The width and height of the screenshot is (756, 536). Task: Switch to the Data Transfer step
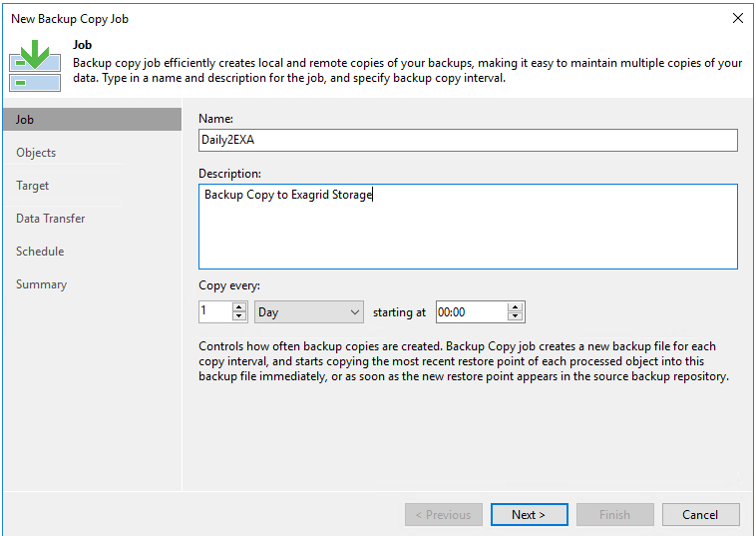[50, 219]
